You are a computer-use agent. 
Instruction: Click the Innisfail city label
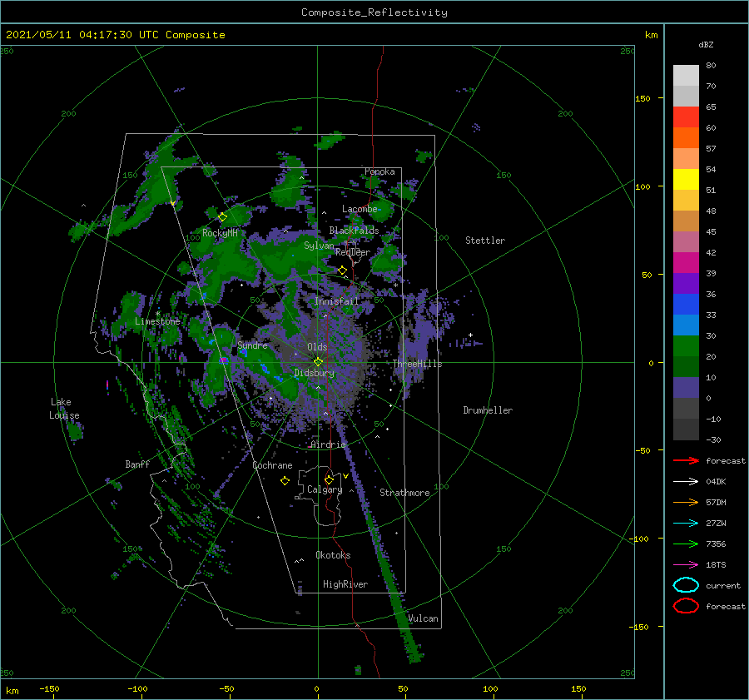pos(336,301)
